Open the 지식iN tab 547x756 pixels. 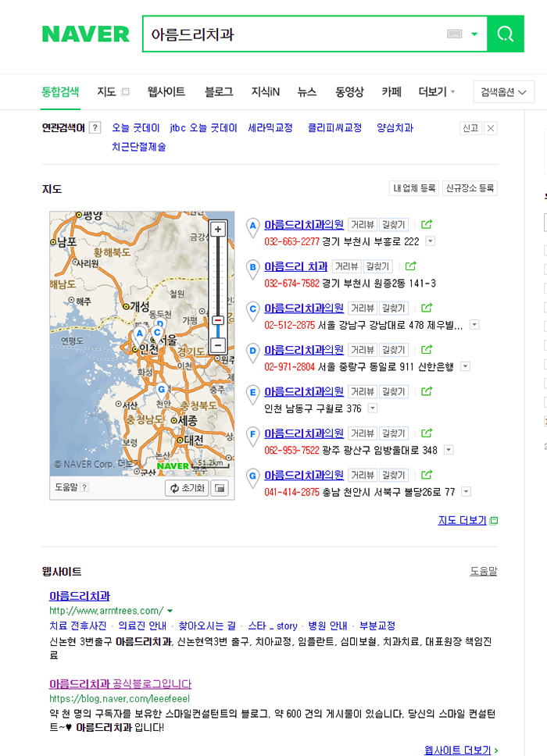point(266,91)
